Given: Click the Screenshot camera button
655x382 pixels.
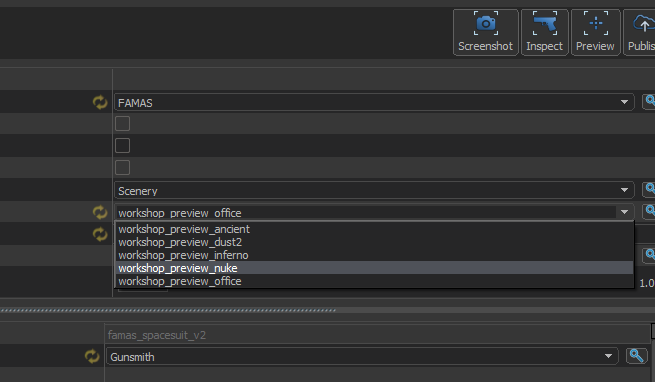Looking at the screenshot, I should click(x=485, y=32).
